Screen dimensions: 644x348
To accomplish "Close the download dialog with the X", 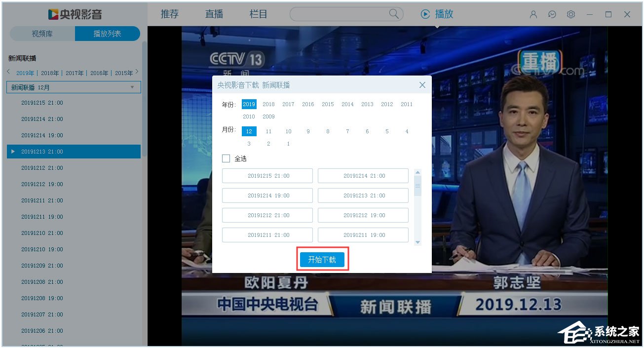I will pos(422,84).
